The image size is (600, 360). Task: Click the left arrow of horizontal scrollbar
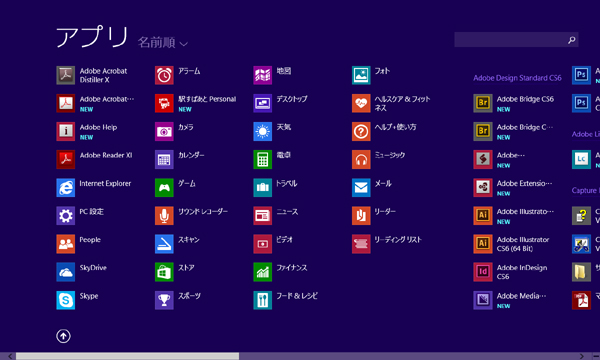(9, 356)
